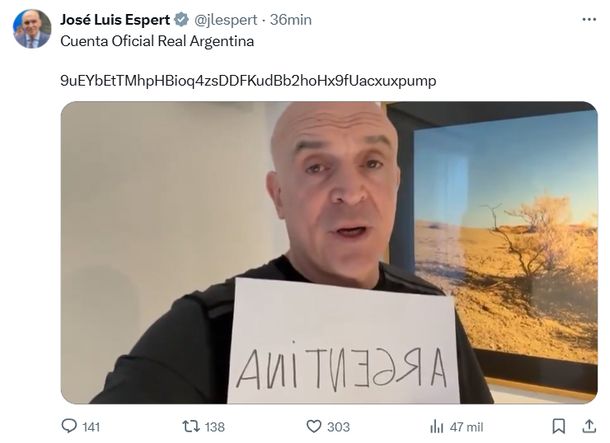Click the 303 likes count
Viewport: 610px width, 443px height.
[x=338, y=427]
